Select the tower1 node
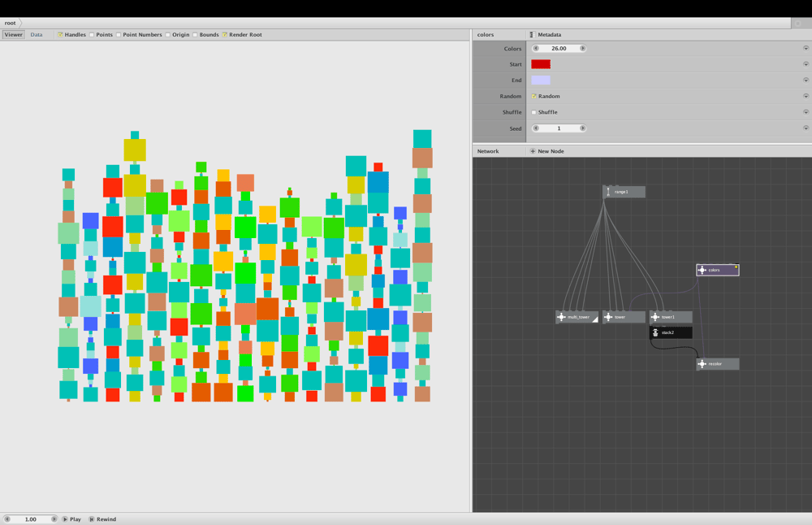812x525 pixels. click(x=672, y=317)
